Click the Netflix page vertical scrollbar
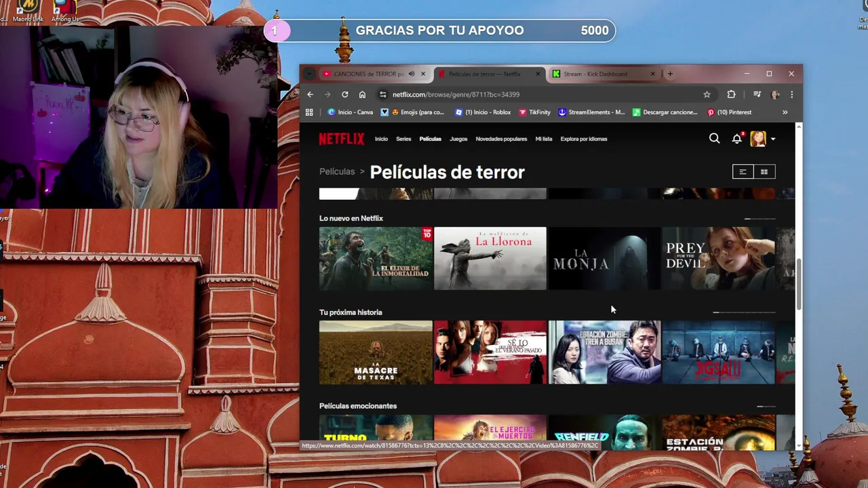 pyautogui.click(x=799, y=285)
